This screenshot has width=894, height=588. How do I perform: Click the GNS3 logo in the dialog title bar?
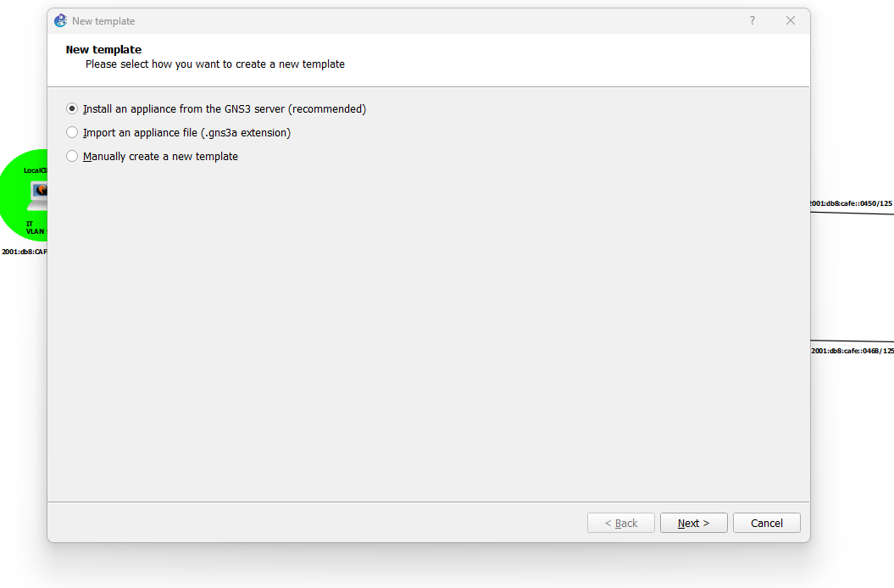(x=59, y=20)
